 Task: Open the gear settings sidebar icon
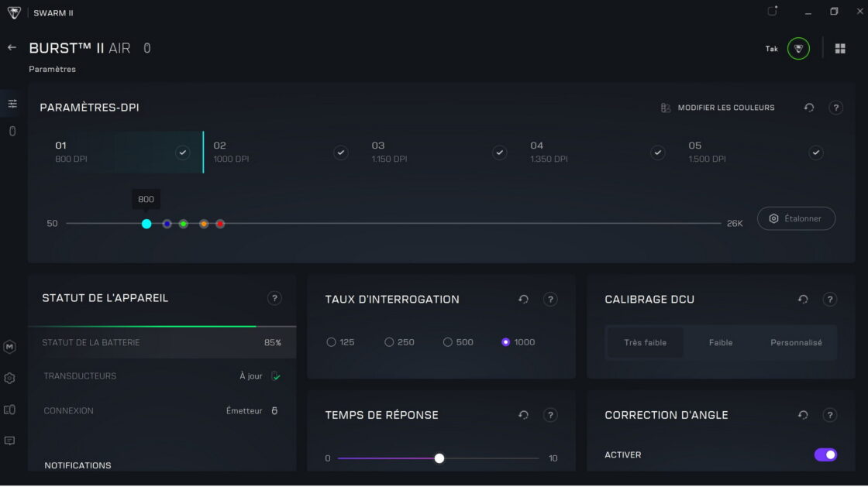click(9, 378)
